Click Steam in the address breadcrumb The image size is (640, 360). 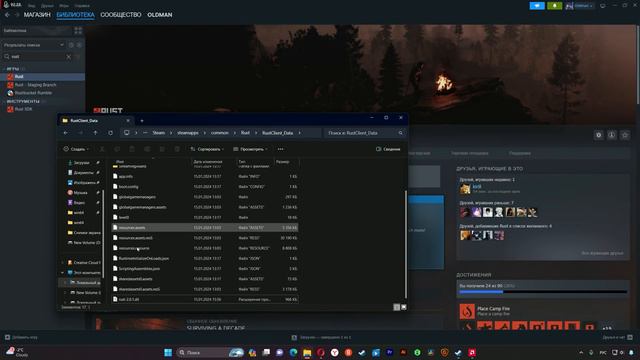(x=159, y=133)
